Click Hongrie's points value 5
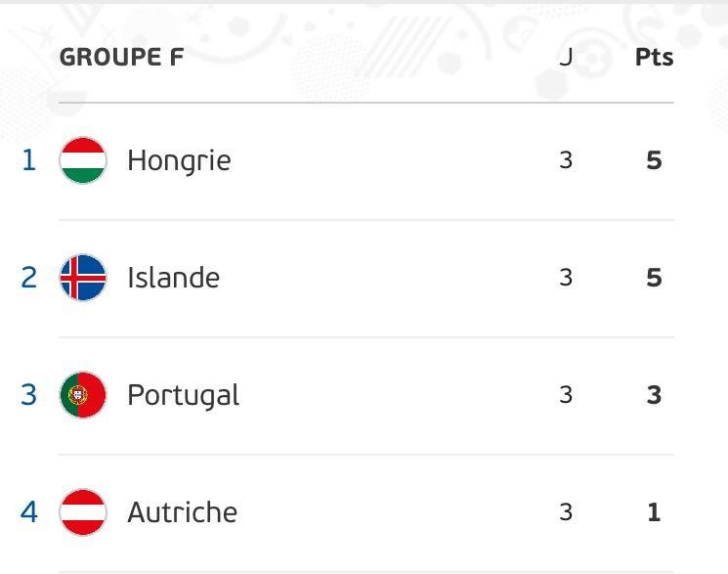The width and height of the screenshot is (728, 574). pos(654,160)
